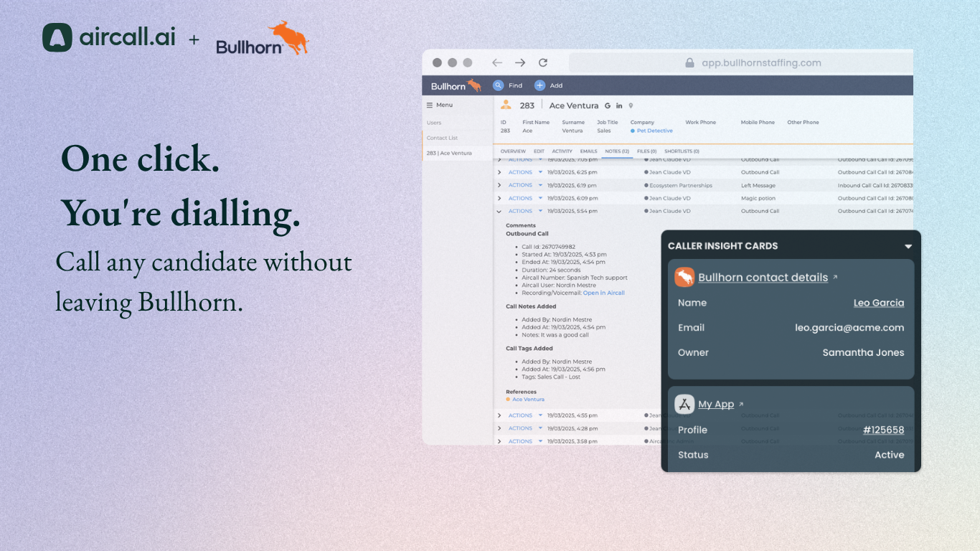Click the Ecosystem Partnerships author cell
Image resolution: width=980 pixels, height=551 pixels.
[x=681, y=185]
